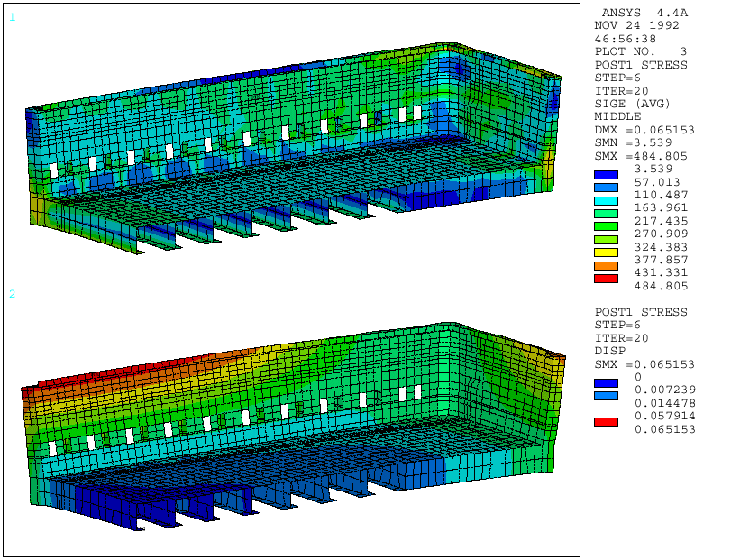The width and height of the screenshot is (731, 560).
Task: Pick the yellow stress legend swatch
Action: pyautogui.click(x=606, y=253)
